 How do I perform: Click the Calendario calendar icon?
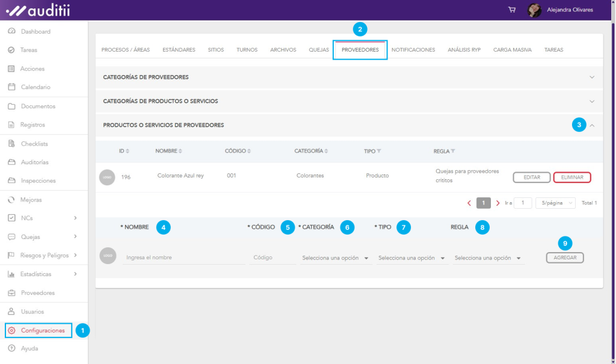coord(11,87)
